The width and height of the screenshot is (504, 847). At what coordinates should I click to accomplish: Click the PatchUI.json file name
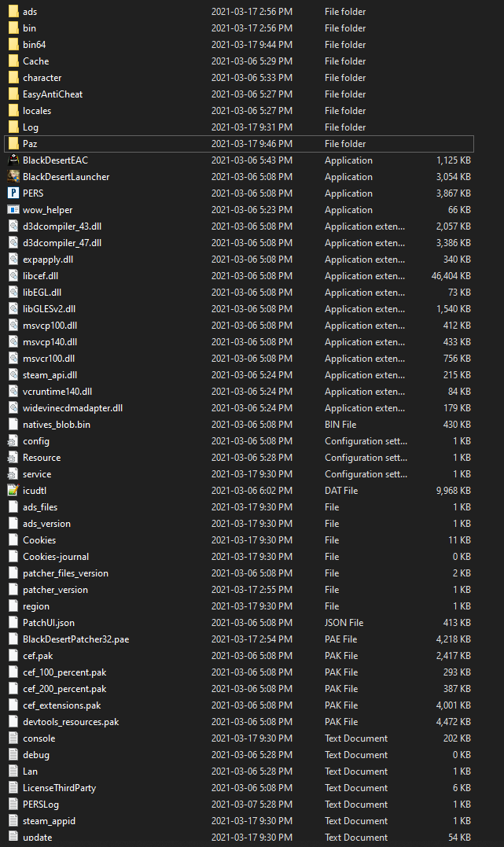(x=49, y=623)
